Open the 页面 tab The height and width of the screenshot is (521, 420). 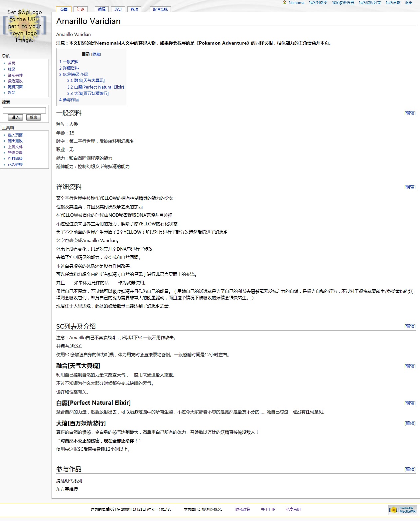[64, 9]
